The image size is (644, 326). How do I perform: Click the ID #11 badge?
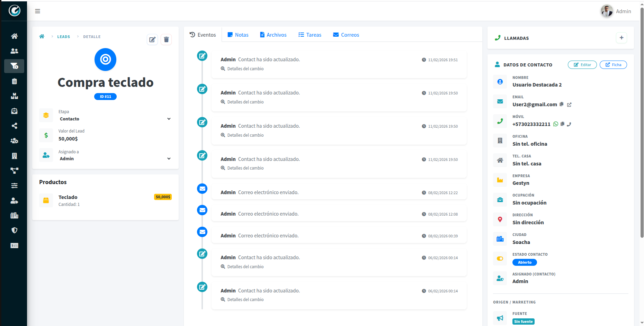(105, 97)
